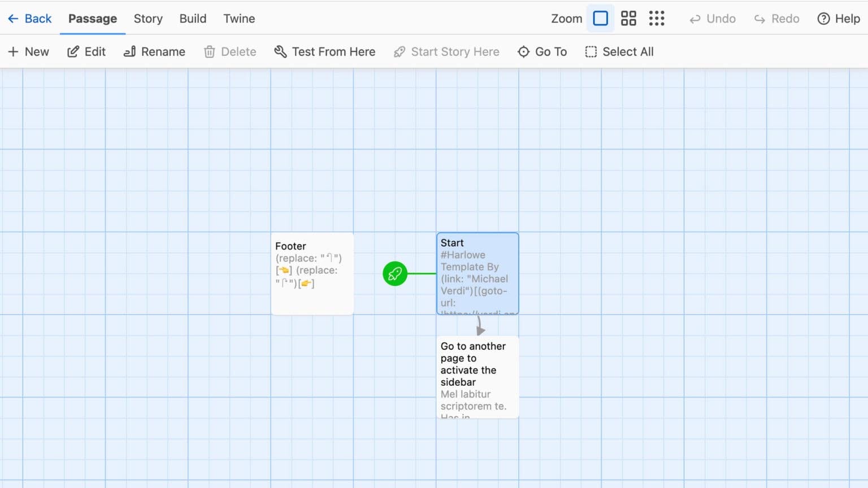868x488 pixels.
Task: Click Test From Here
Action: [324, 51]
